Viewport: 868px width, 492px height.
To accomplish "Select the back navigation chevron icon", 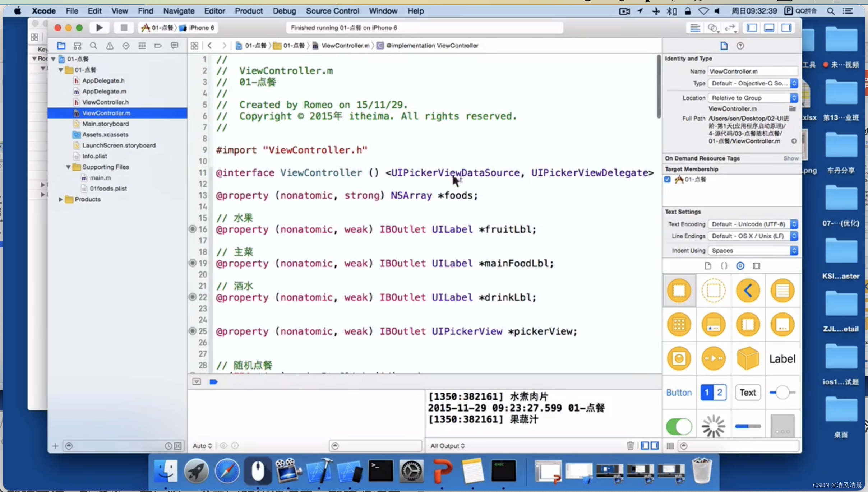I will tap(209, 45).
